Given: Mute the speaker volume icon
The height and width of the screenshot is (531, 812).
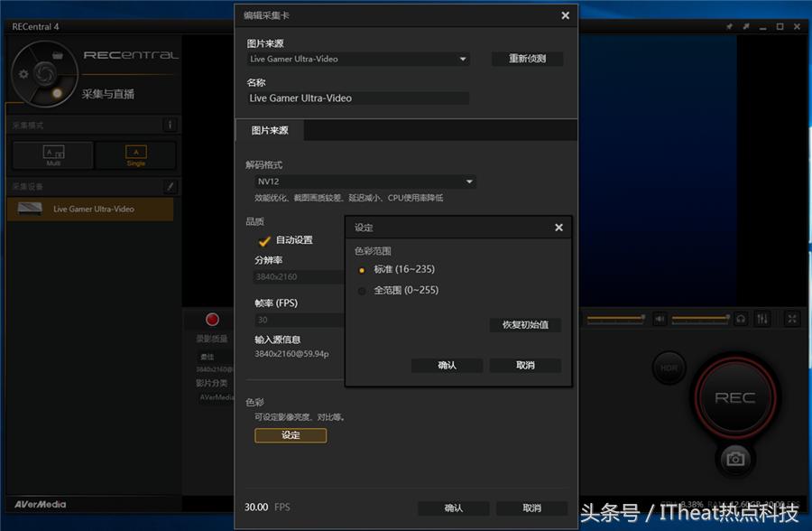Looking at the screenshot, I should (660, 319).
